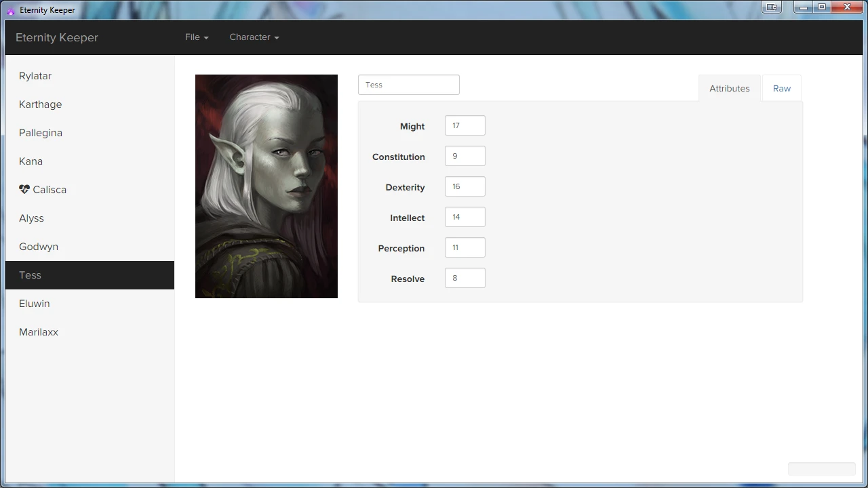The height and width of the screenshot is (488, 868).
Task: Open the Character menu dropdown
Action: coord(250,37)
